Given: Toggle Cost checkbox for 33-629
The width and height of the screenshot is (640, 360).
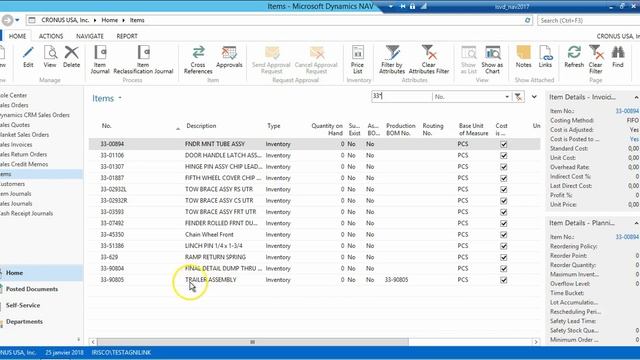Looking at the screenshot, I should pos(504,258).
